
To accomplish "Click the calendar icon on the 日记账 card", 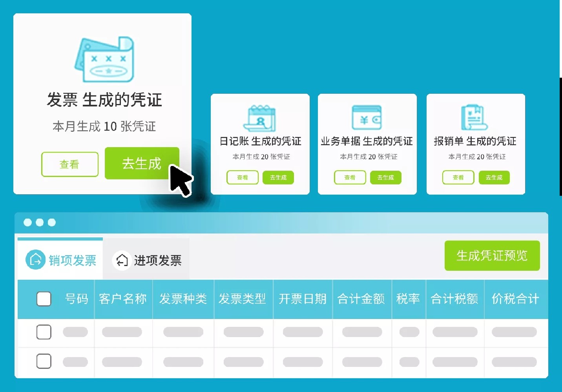I will coord(260,118).
